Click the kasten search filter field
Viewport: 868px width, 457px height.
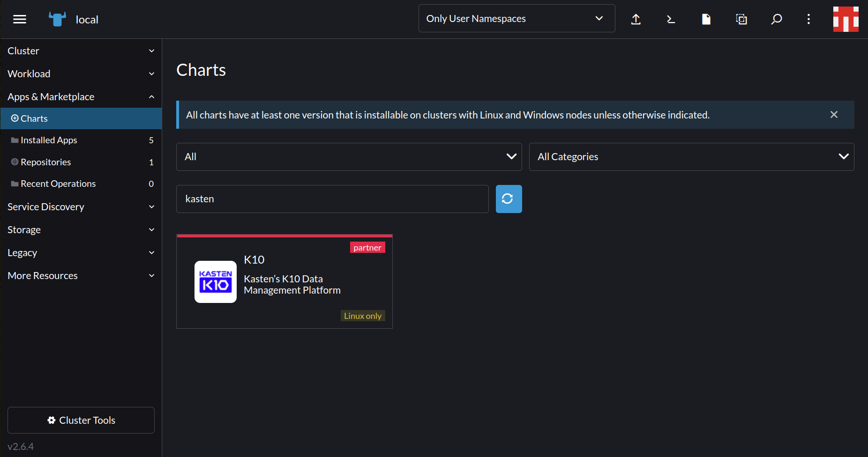[x=332, y=199]
